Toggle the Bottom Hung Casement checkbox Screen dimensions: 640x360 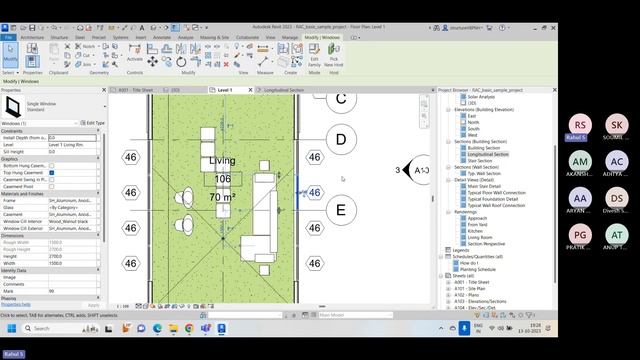[x=51, y=166]
